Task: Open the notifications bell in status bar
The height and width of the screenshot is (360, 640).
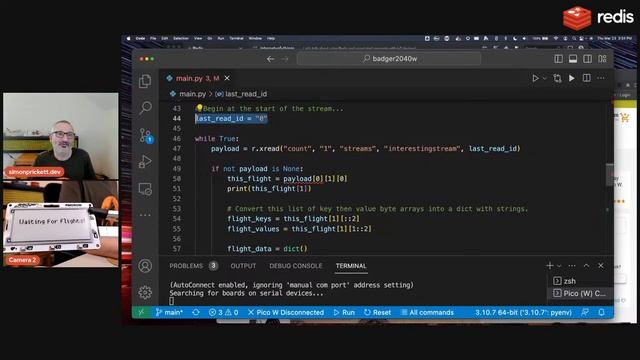Action: (x=601, y=312)
